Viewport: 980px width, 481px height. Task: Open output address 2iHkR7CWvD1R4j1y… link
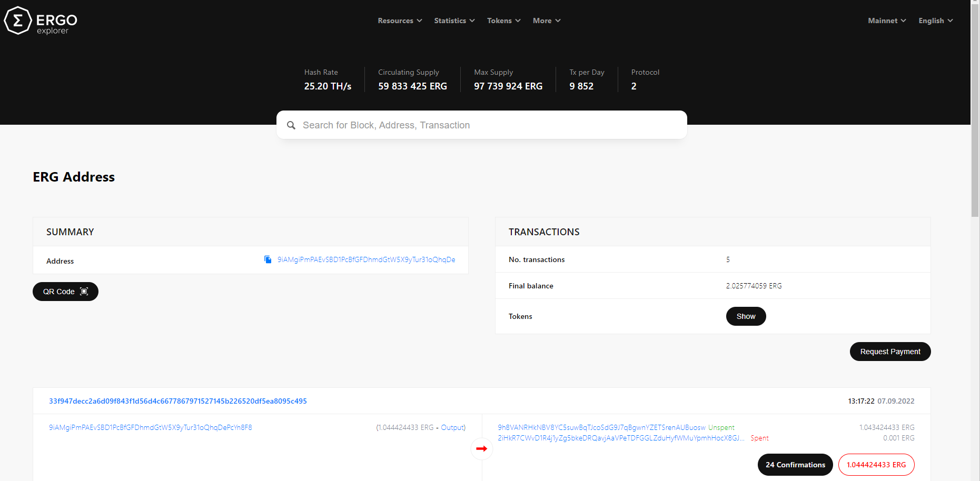coord(621,438)
